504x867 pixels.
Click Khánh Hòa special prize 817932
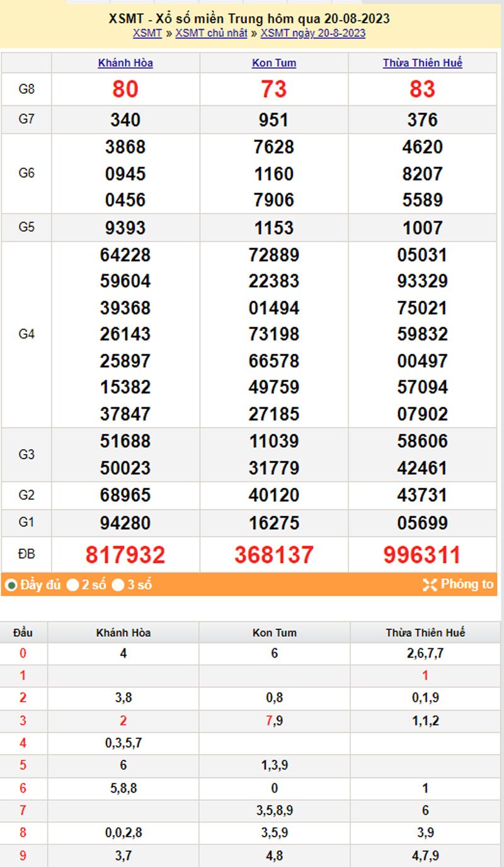click(125, 555)
